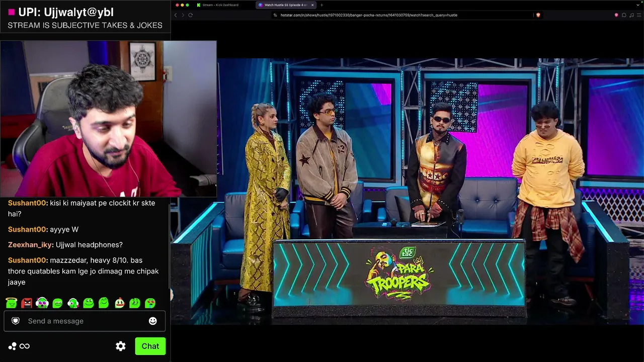Focus the Send a message field
The width and height of the screenshot is (644, 362).
[x=85, y=321]
